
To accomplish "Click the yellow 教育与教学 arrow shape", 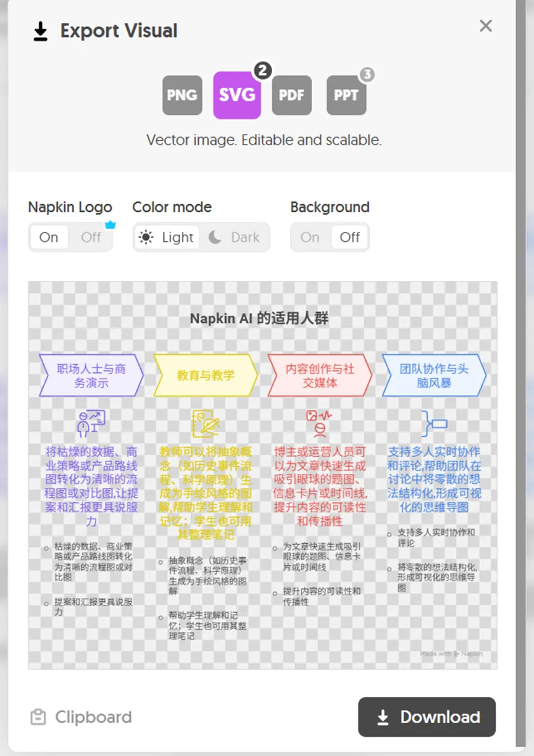I will pos(206,375).
